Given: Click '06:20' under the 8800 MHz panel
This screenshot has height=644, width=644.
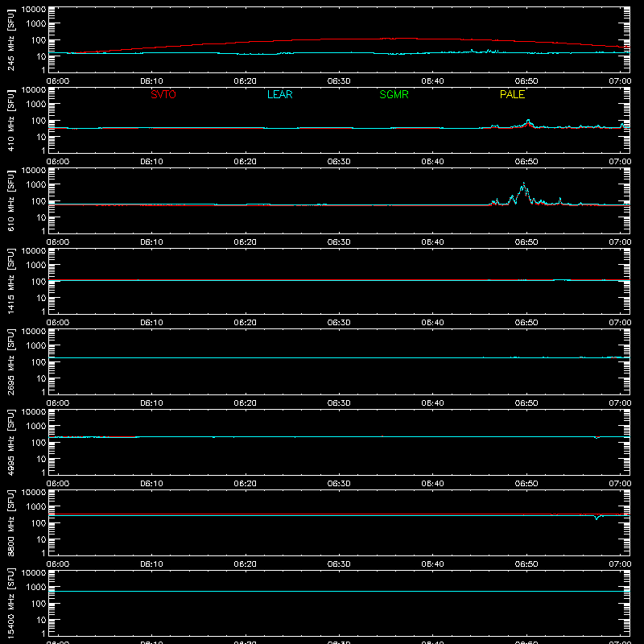Looking at the screenshot, I should point(246,564).
